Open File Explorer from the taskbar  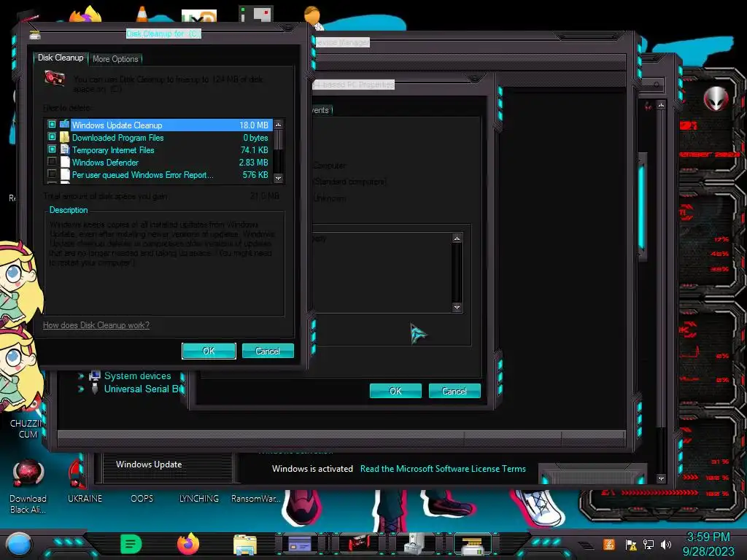[245, 544]
